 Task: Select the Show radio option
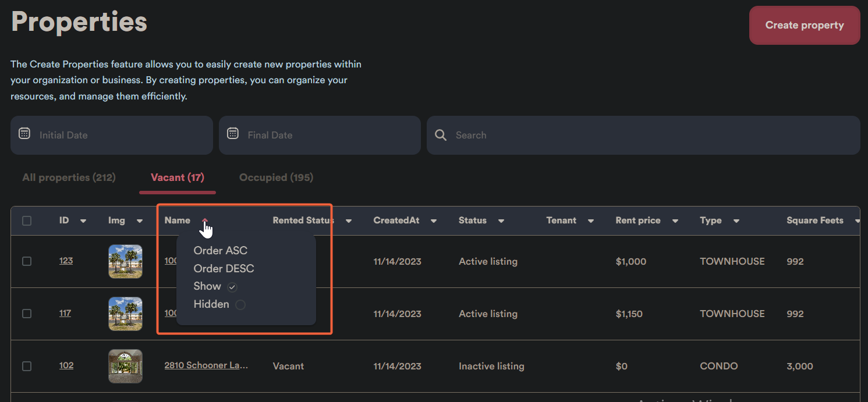[232, 287]
